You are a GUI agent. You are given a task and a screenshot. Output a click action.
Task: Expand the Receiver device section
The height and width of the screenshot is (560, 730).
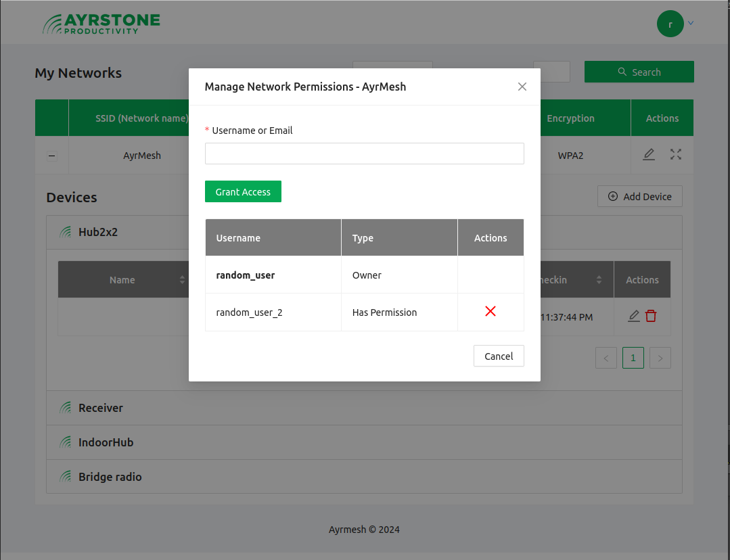point(364,408)
